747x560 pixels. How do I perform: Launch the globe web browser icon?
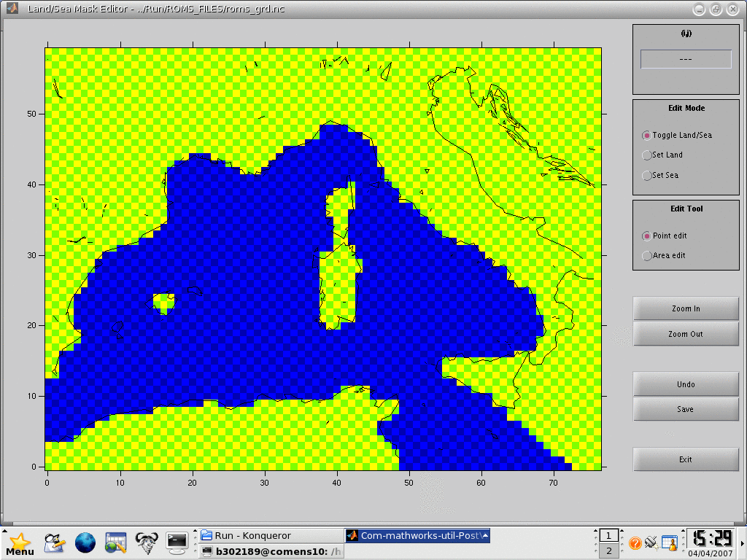coord(85,542)
